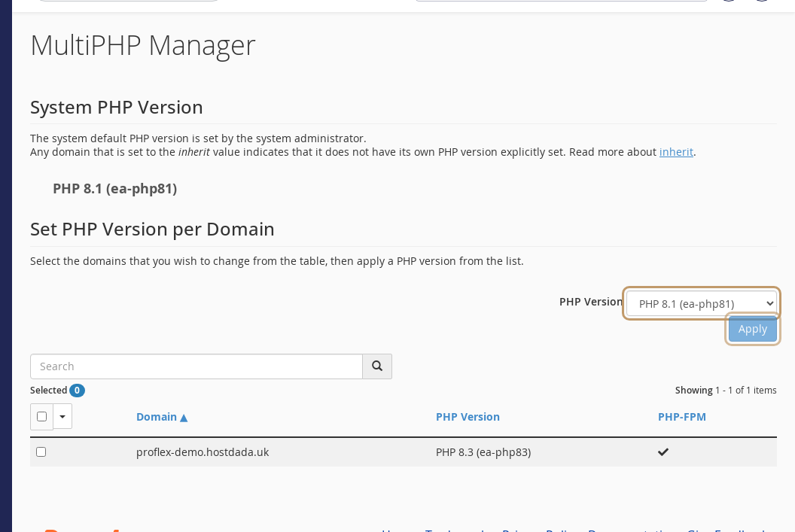Sort by the PHP Version column header
This screenshot has height=532, width=795.
click(468, 417)
